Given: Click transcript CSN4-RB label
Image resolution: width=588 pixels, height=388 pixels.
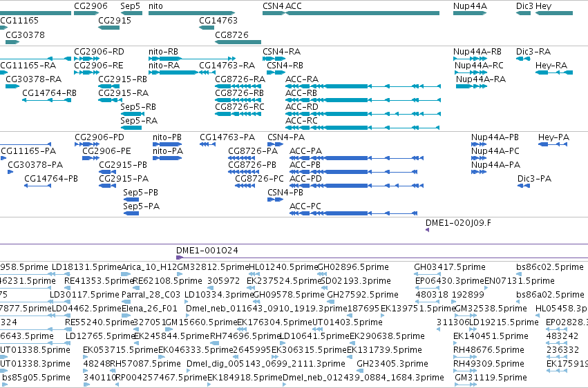Looking at the screenshot, I should (x=285, y=65).
